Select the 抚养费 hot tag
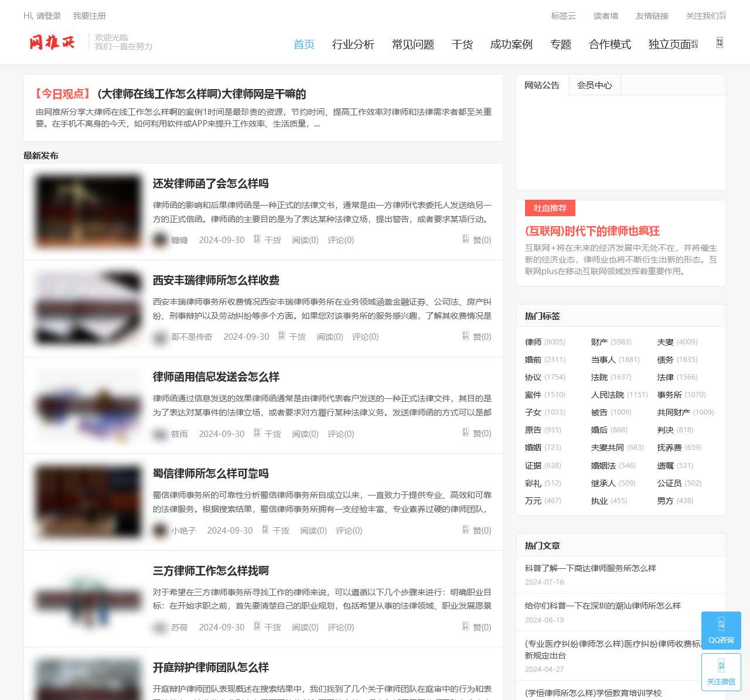The height and width of the screenshot is (700, 750). point(670,448)
